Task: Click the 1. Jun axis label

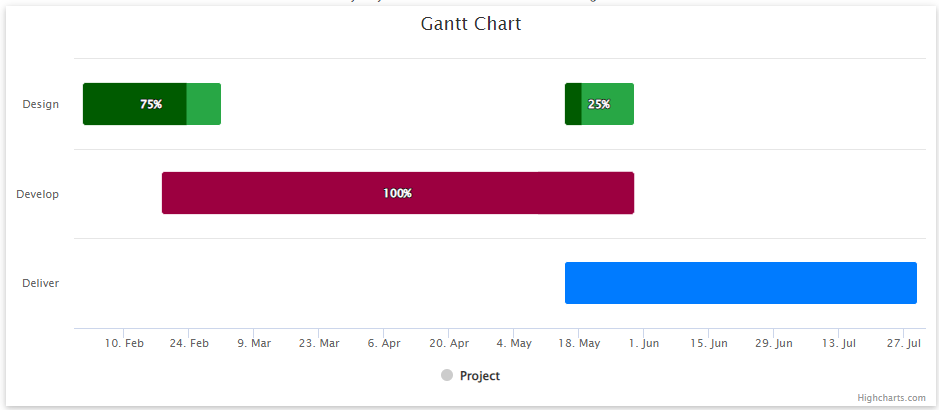Action: (x=644, y=343)
